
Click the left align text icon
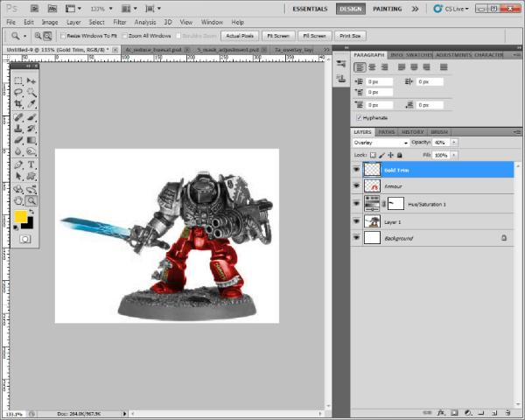tap(359, 66)
